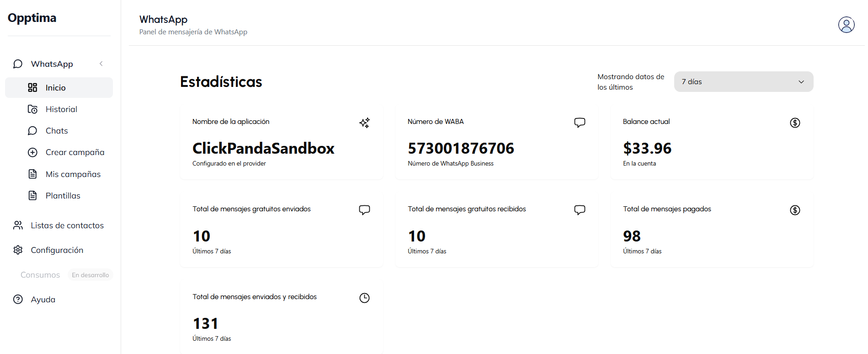This screenshot has height=354, width=868.
Task: Click the chat icon on free sent messages card
Action: click(364, 210)
